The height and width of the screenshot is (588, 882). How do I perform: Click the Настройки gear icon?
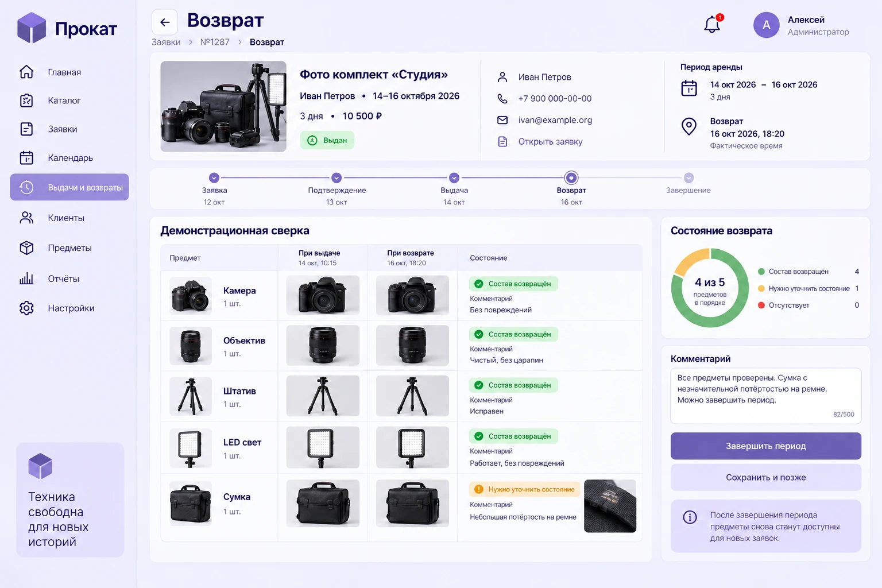pos(26,308)
